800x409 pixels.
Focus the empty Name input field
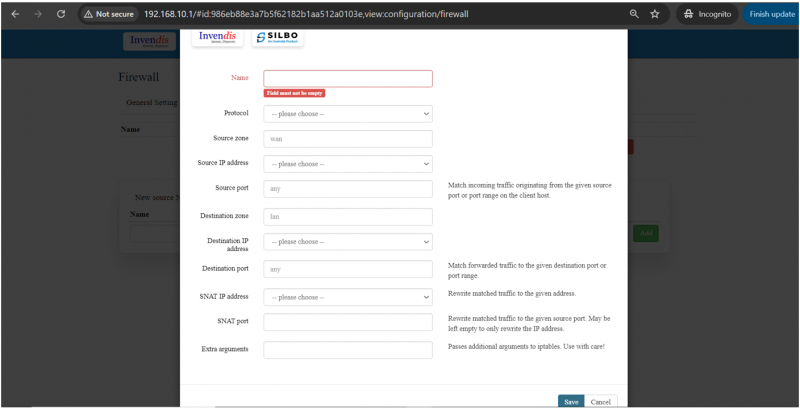click(x=347, y=78)
